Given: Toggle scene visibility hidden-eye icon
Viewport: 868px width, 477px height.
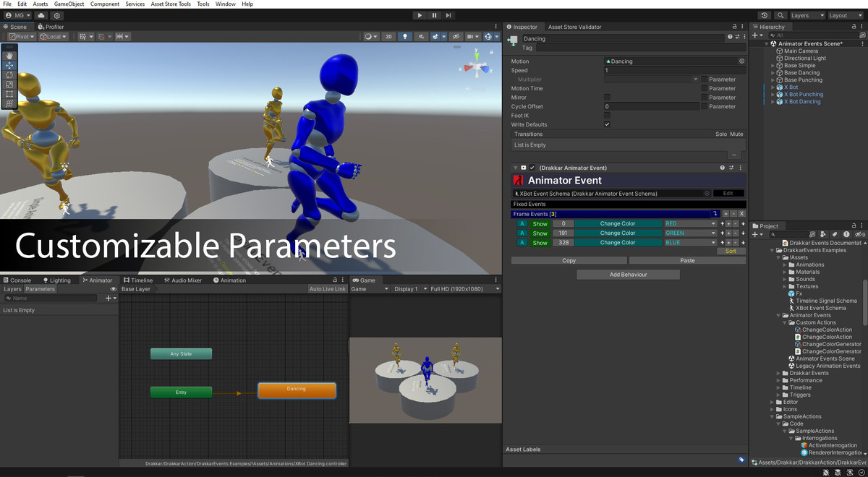Looking at the screenshot, I should [456, 36].
